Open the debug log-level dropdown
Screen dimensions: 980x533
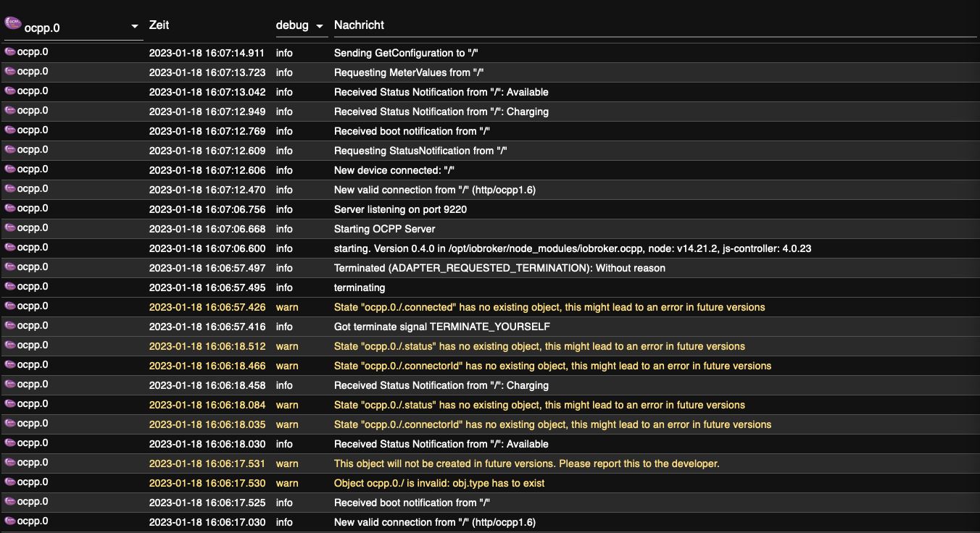click(302, 25)
